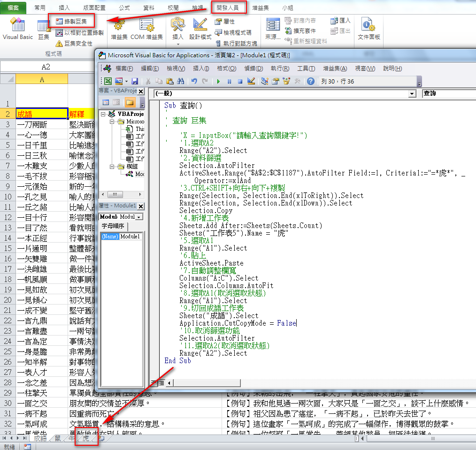Toggle Design Mode icon in VBA toolbar
This screenshot has width=476, height=450.
point(251,81)
